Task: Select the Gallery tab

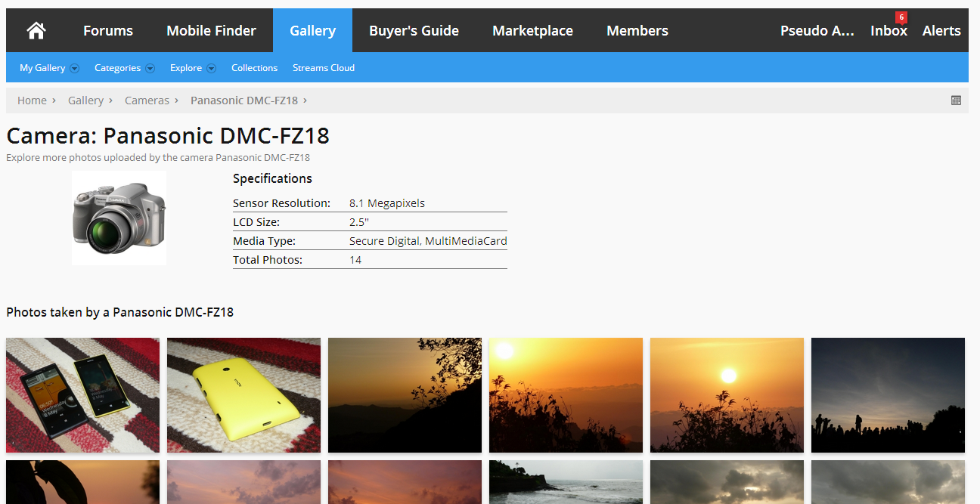Action: click(x=312, y=31)
